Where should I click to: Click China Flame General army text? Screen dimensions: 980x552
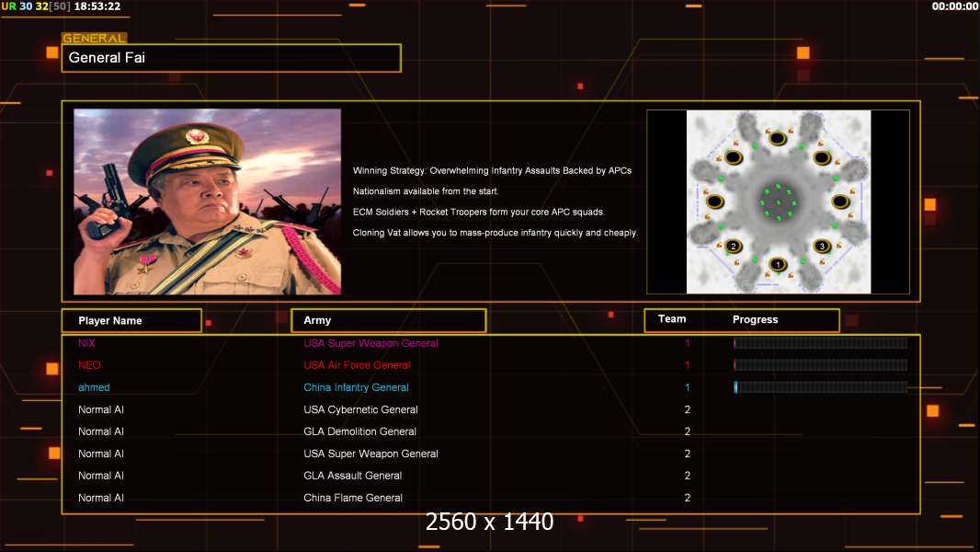[353, 498]
